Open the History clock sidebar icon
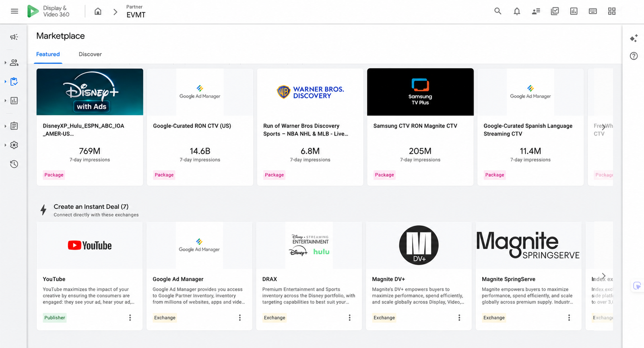644x348 pixels. [x=14, y=164]
